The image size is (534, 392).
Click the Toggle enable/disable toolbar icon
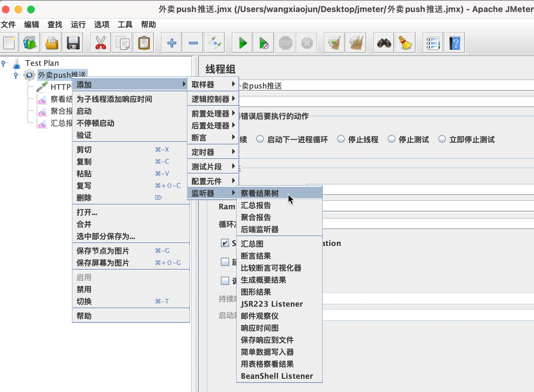click(215, 42)
